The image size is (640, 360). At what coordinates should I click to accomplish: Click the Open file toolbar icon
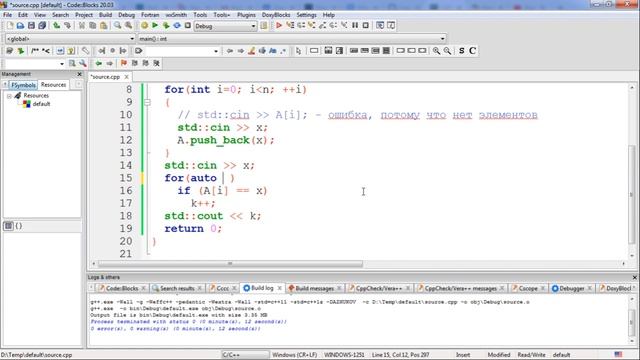pyautogui.click(x=20, y=25)
